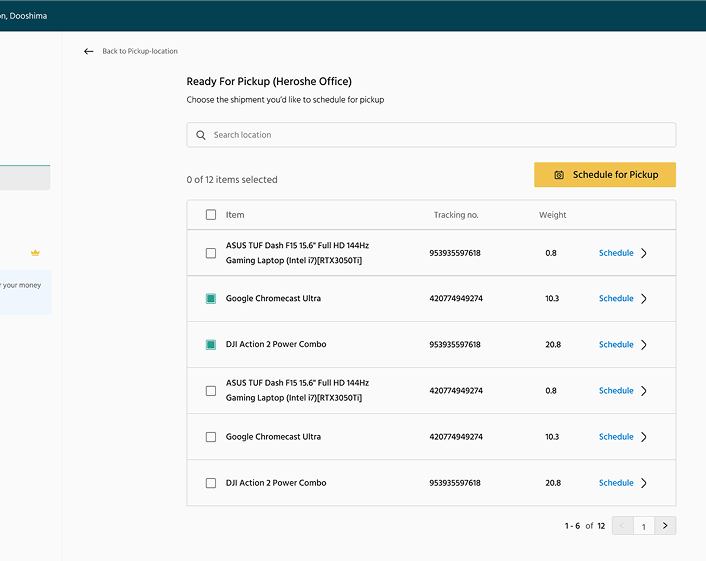The height and width of the screenshot is (561, 706).
Task: Click Schedule for unchecked Google Chromecast Ultra
Action: coord(616,437)
